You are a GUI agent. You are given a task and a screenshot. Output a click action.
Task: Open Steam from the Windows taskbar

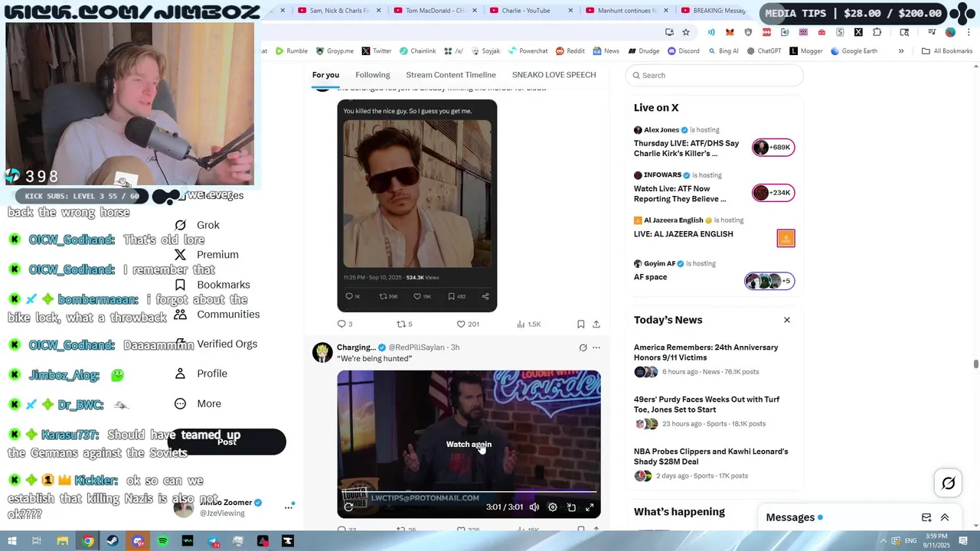click(x=113, y=541)
